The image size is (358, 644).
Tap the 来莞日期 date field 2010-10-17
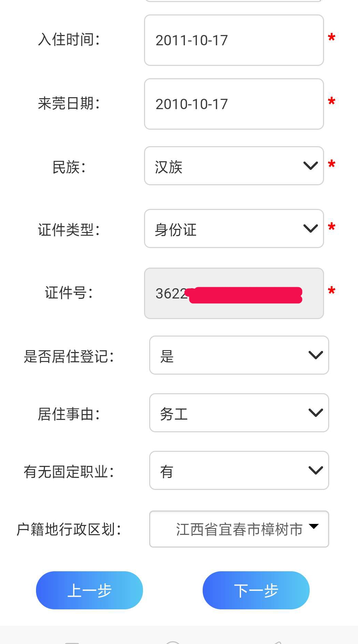pos(234,104)
